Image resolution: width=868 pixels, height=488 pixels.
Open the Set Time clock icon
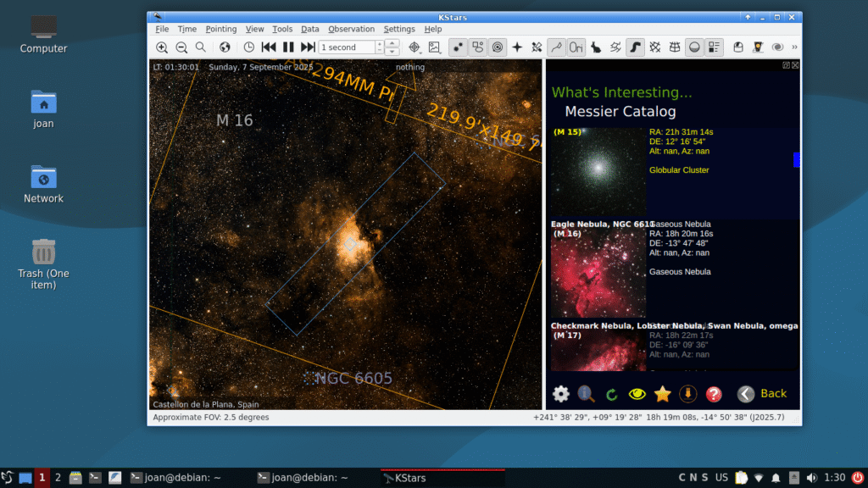coord(248,47)
